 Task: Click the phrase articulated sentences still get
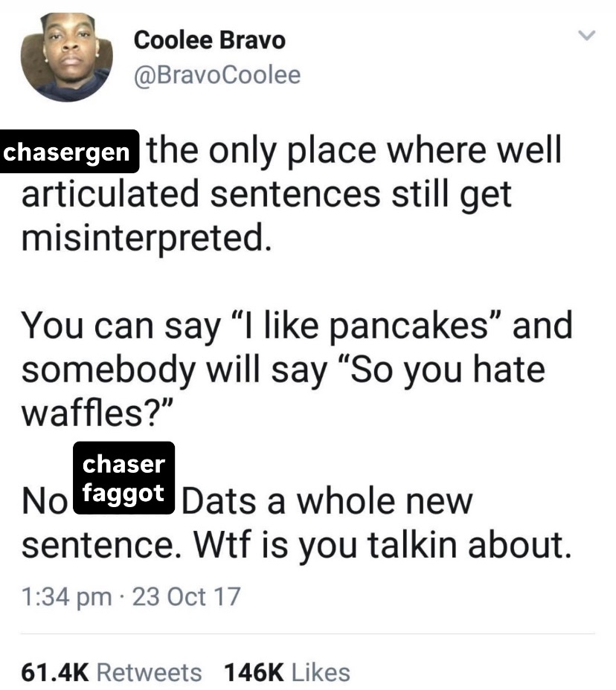(x=266, y=195)
